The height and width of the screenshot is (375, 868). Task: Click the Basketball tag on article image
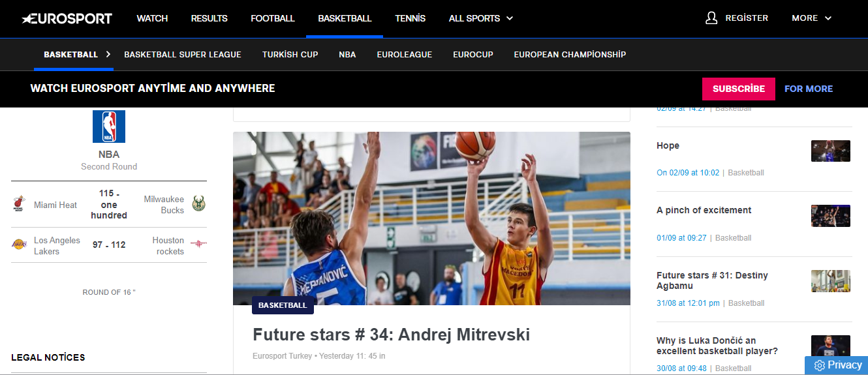pos(283,305)
